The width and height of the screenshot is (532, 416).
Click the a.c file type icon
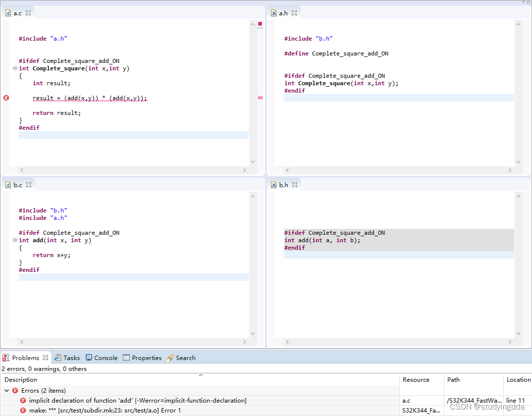click(8, 13)
